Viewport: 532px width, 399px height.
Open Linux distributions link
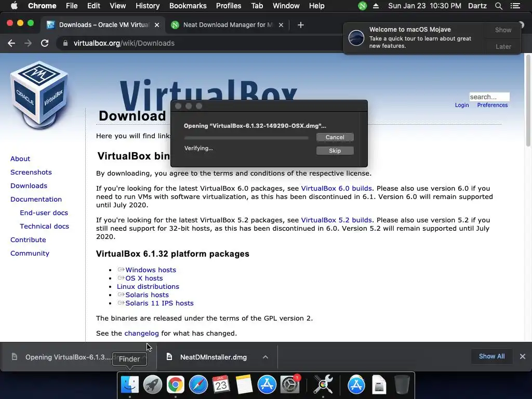(148, 286)
